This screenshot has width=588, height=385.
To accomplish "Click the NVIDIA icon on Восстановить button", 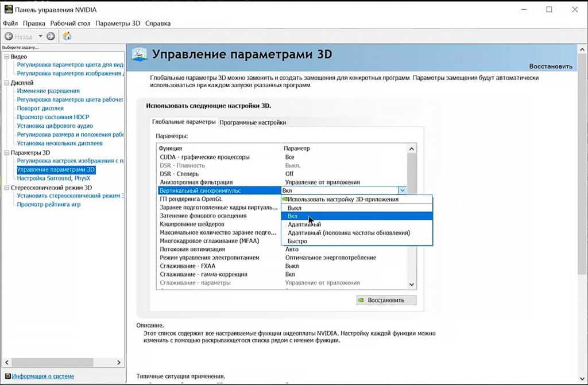I will 361,300.
